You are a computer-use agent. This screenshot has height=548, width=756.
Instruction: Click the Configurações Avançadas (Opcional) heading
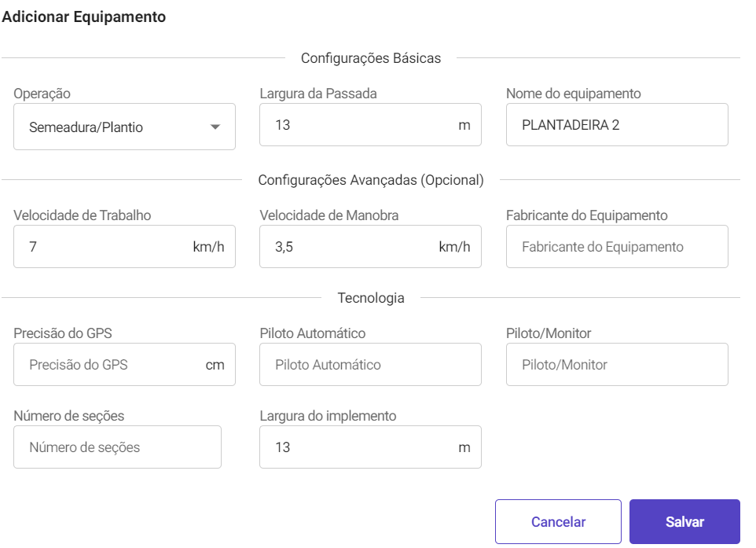click(x=371, y=180)
